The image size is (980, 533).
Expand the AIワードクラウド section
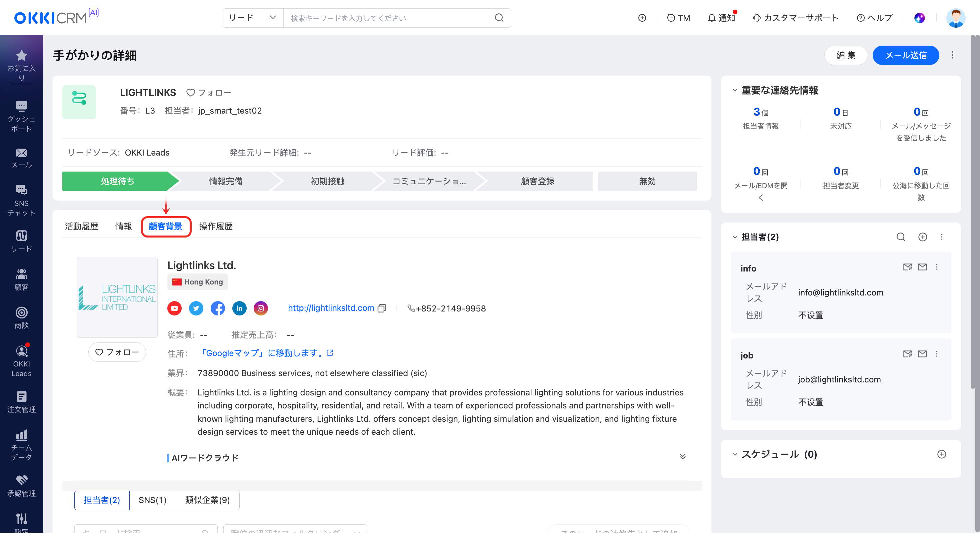point(683,457)
